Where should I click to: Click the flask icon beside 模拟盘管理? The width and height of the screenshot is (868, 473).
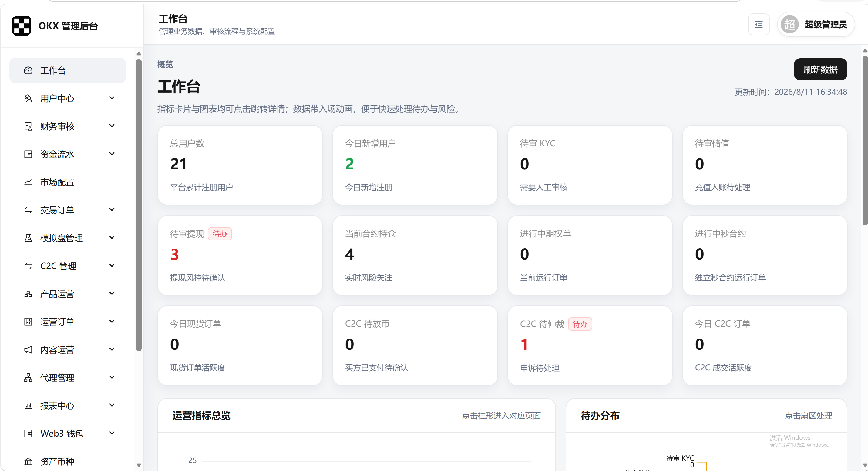(x=28, y=238)
